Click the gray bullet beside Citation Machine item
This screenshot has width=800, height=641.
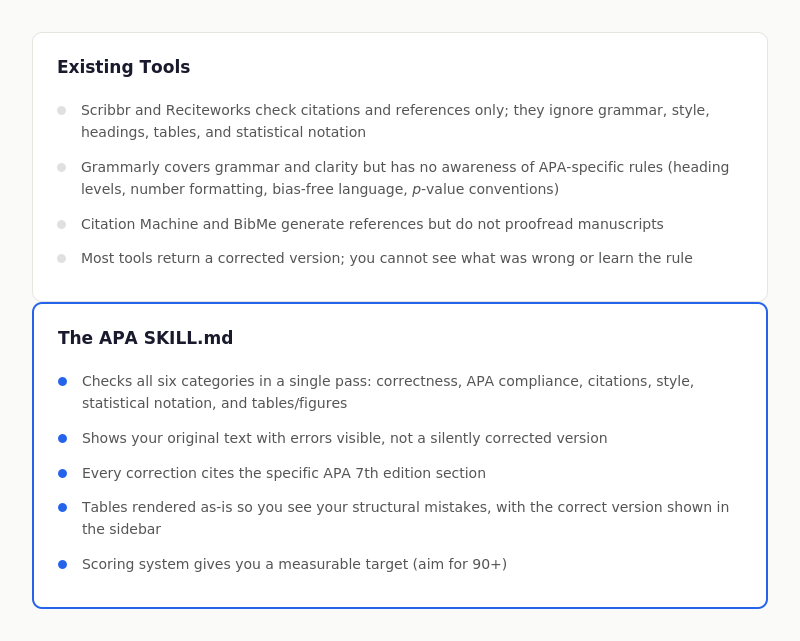click(62, 224)
